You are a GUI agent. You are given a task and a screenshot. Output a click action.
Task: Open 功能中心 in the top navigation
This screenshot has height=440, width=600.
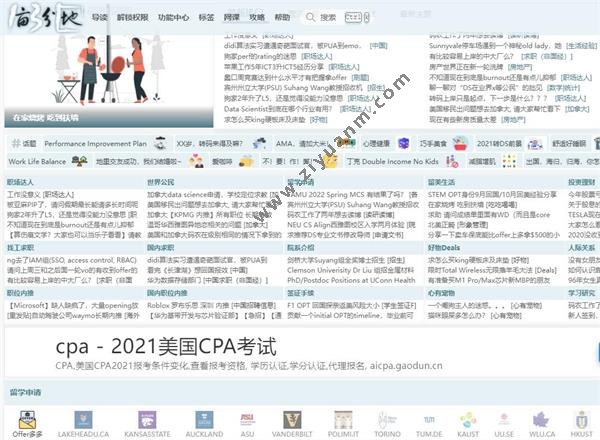click(173, 18)
